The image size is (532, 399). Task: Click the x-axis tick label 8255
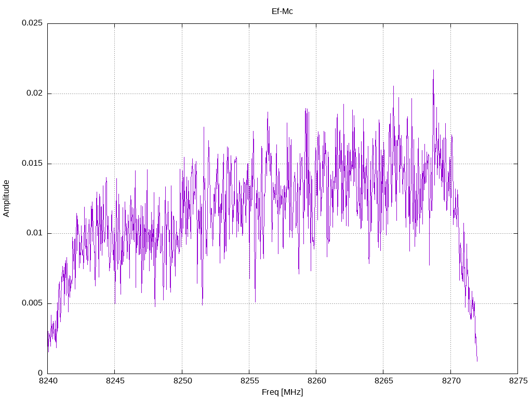(249, 381)
